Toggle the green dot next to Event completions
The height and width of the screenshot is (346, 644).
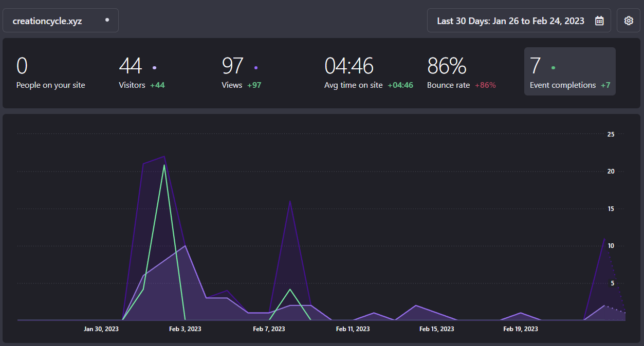click(553, 67)
